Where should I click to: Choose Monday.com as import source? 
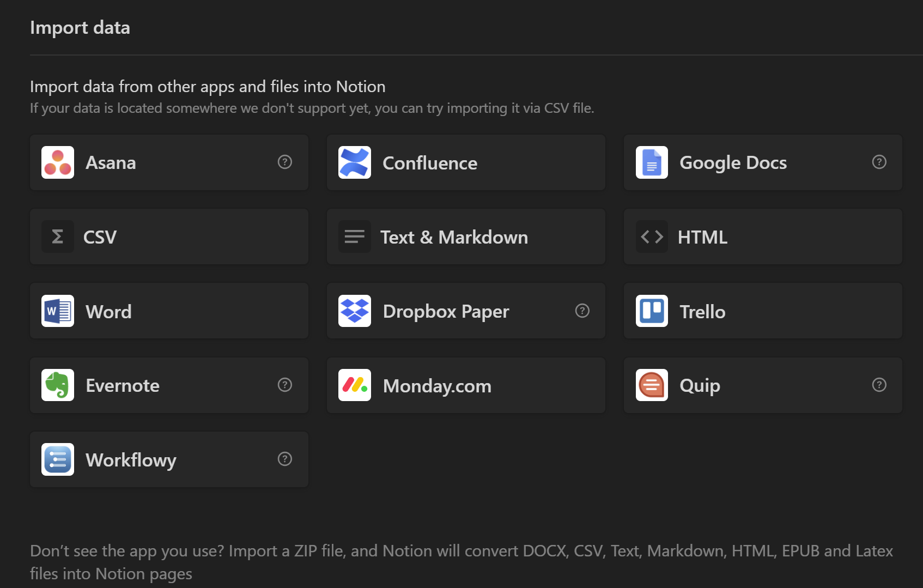click(466, 385)
